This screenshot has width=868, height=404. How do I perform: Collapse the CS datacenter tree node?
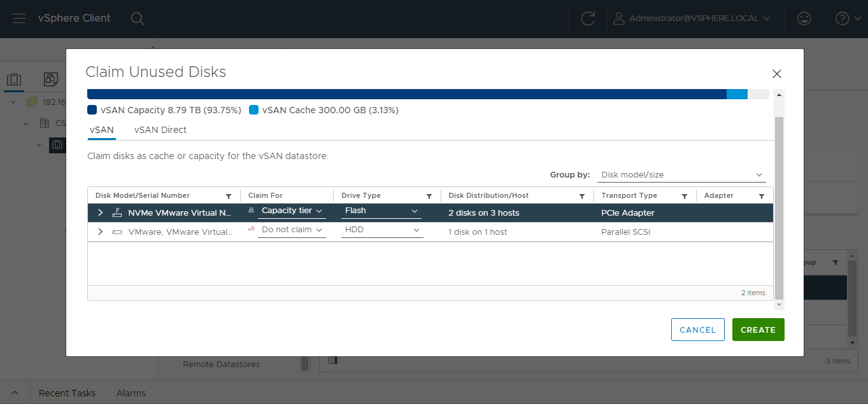26,123
